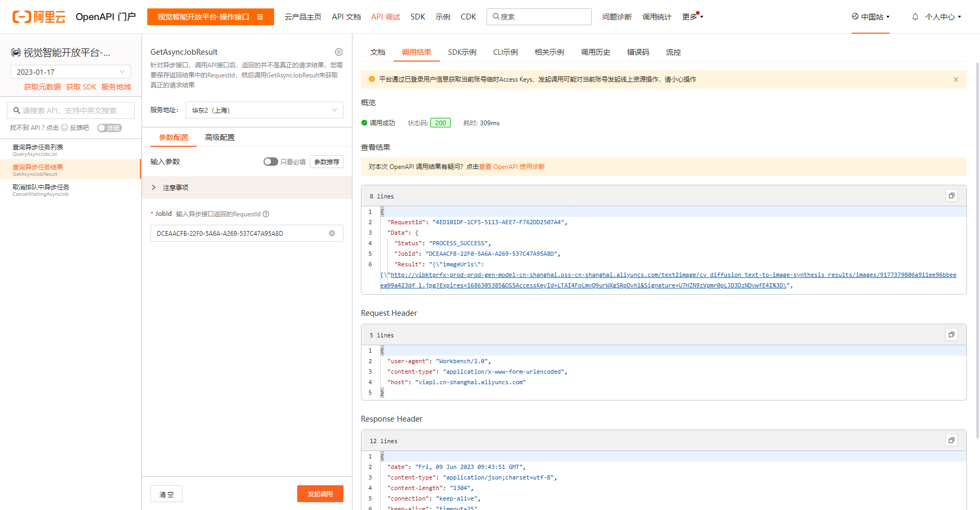This screenshot has height=510, width=980.
Task: Copy the Request Header code block
Action: click(x=951, y=335)
